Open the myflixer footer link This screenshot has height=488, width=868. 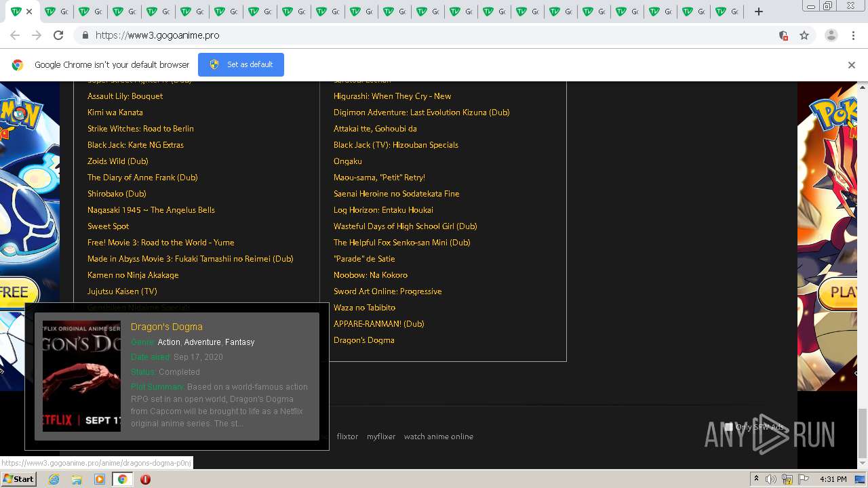pos(381,436)
